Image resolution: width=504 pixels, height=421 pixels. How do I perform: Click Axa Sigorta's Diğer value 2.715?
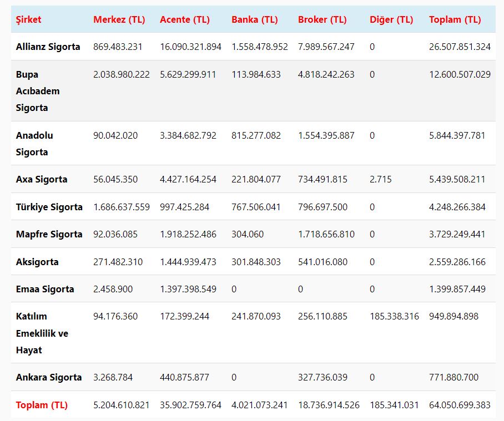pos(380,179)
